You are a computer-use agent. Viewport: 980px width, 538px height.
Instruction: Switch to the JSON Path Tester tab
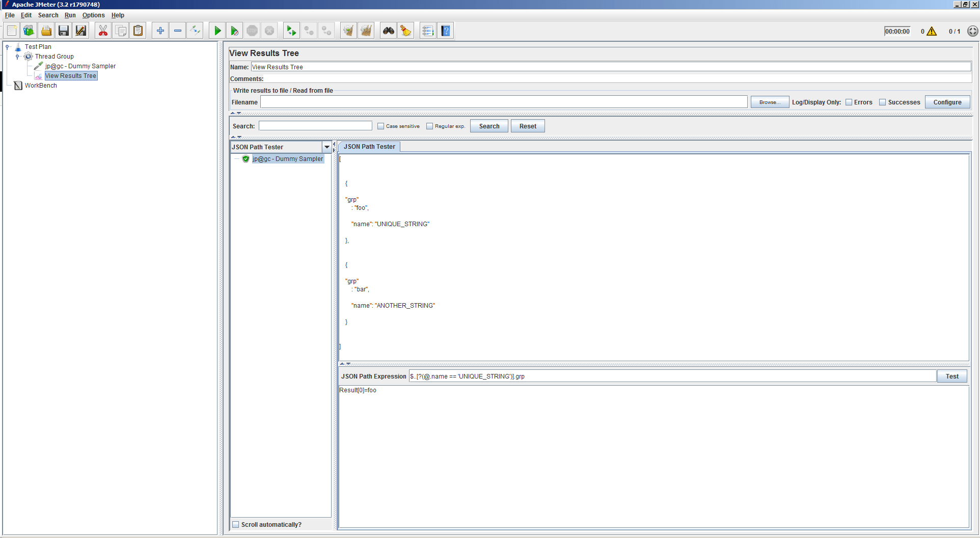point(369,147)
